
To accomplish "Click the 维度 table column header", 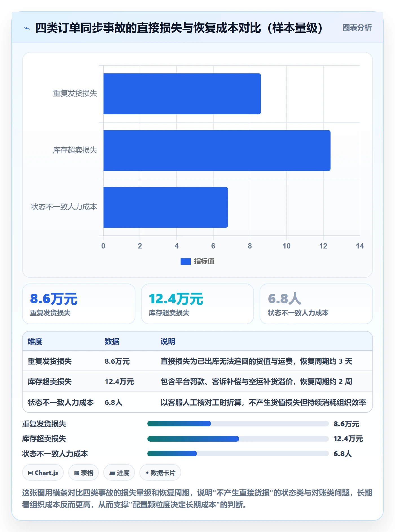I will pyautogui.click(x=35, y=341).
